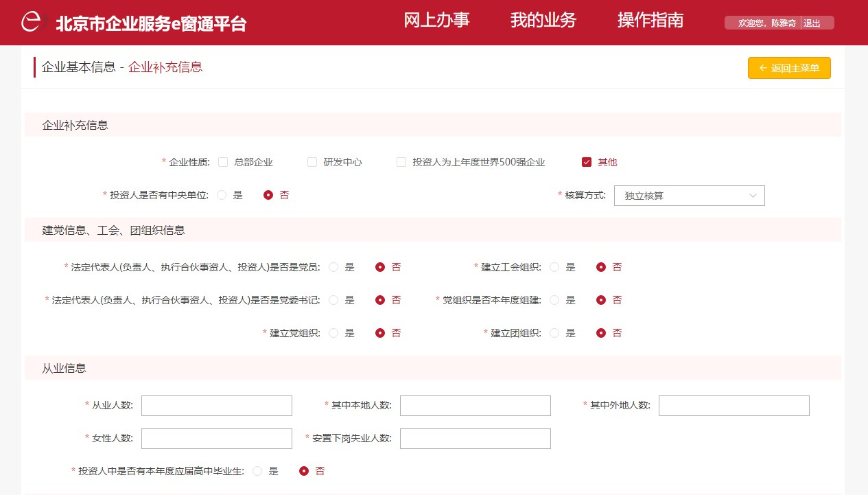This screenshot has height=495, width=868.
Task: Click the 返回主菜单 back button
Action: click(x=789, y=68)
